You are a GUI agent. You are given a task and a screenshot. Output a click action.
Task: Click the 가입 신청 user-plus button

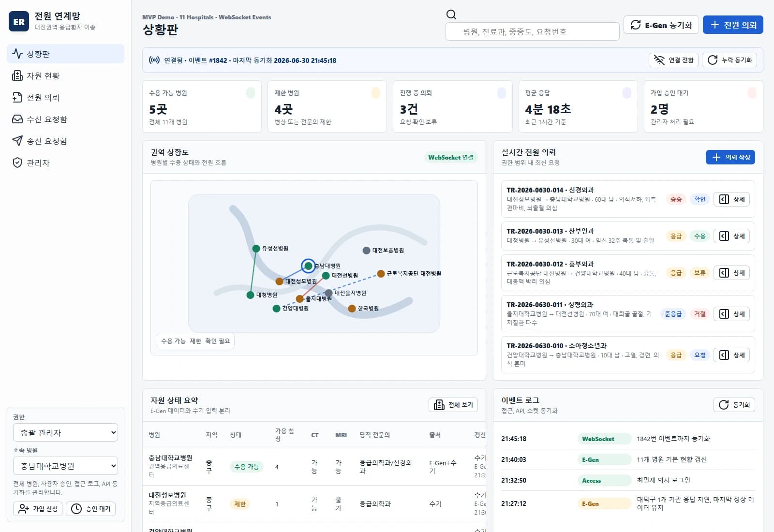pyautogui.click(x=38, y=509)
